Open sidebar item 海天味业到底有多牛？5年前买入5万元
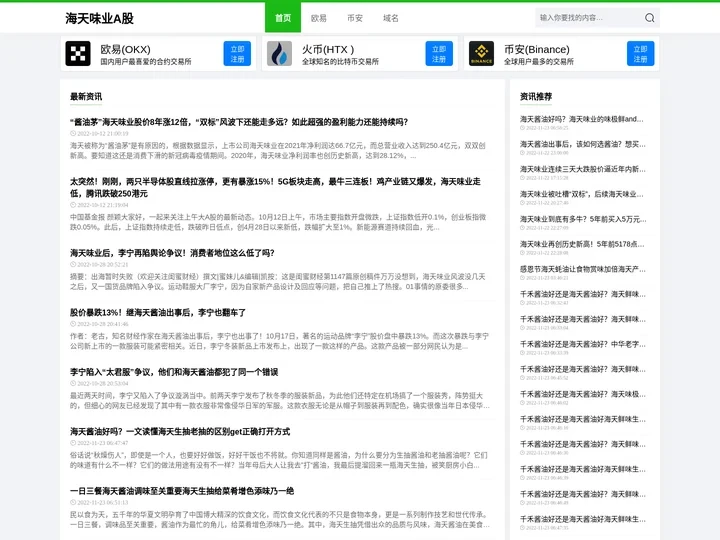 point(583,219)
